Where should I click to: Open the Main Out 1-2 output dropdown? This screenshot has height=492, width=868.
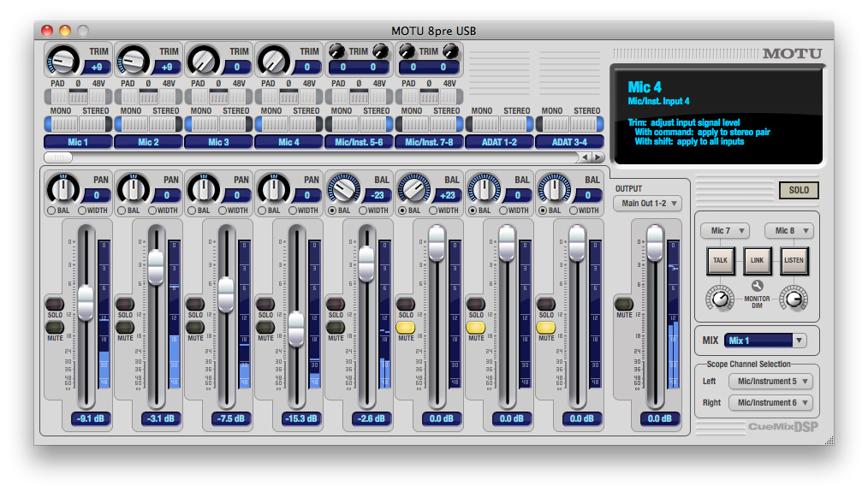click(647, 204)
